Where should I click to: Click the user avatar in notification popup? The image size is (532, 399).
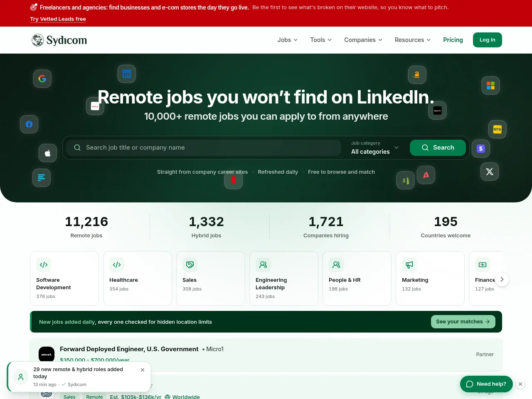coord(21,377)
